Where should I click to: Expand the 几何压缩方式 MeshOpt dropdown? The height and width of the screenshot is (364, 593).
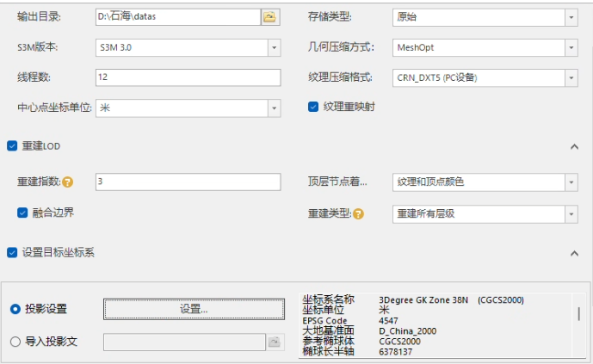[571, 47]
